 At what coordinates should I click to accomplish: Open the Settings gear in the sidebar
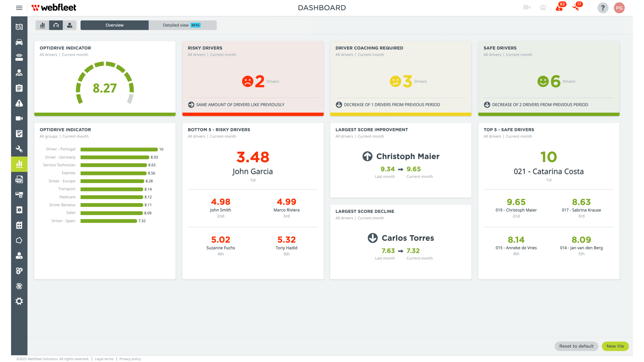click(19, 301)
